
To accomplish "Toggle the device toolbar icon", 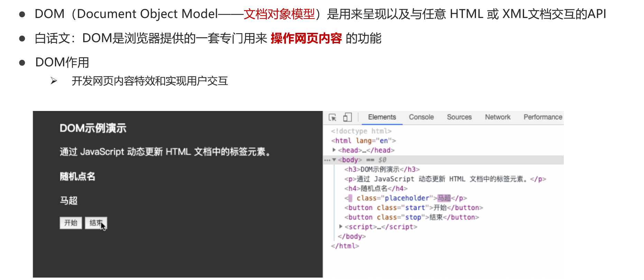I will 347,117.
